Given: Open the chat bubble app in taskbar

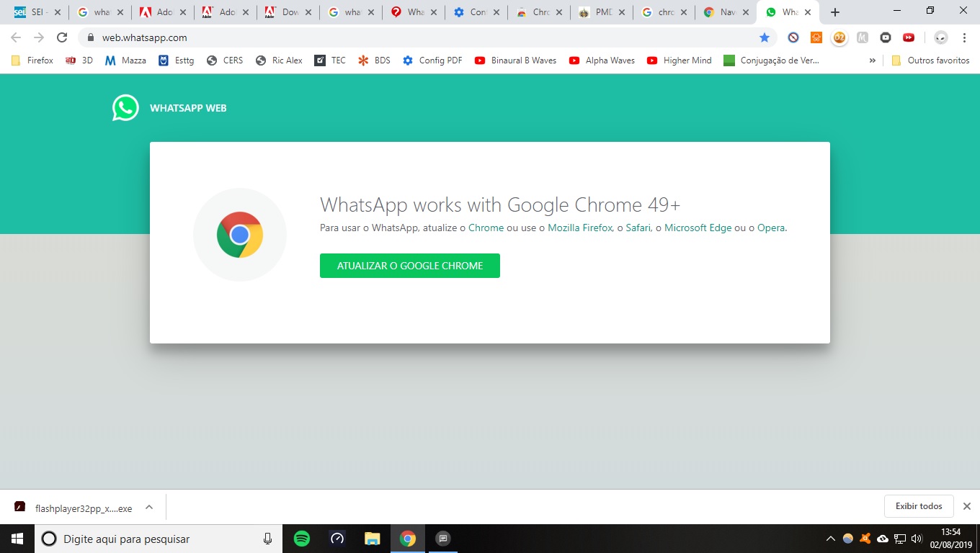Looking at the screenshot, I should tap(443, 539).
